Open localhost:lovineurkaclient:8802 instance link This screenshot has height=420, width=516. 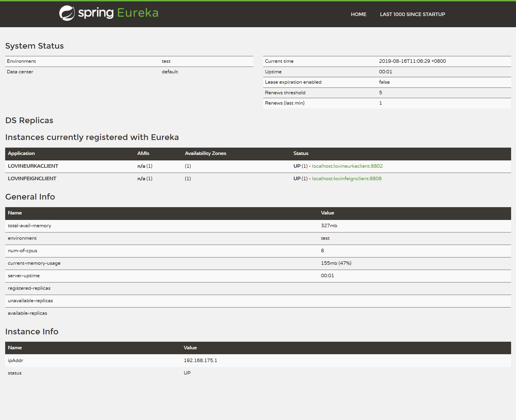tap(347, 166)
